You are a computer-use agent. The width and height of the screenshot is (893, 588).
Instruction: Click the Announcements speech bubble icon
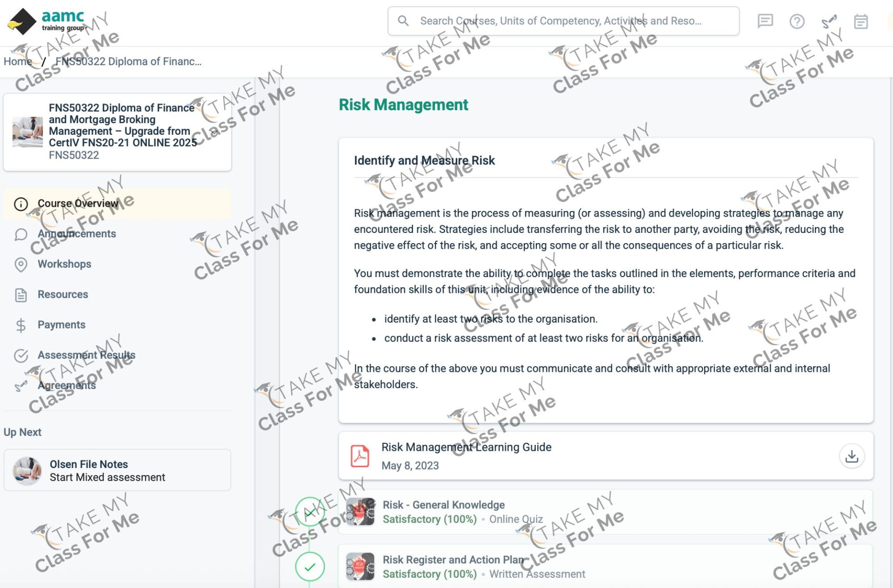pos(21,234)
